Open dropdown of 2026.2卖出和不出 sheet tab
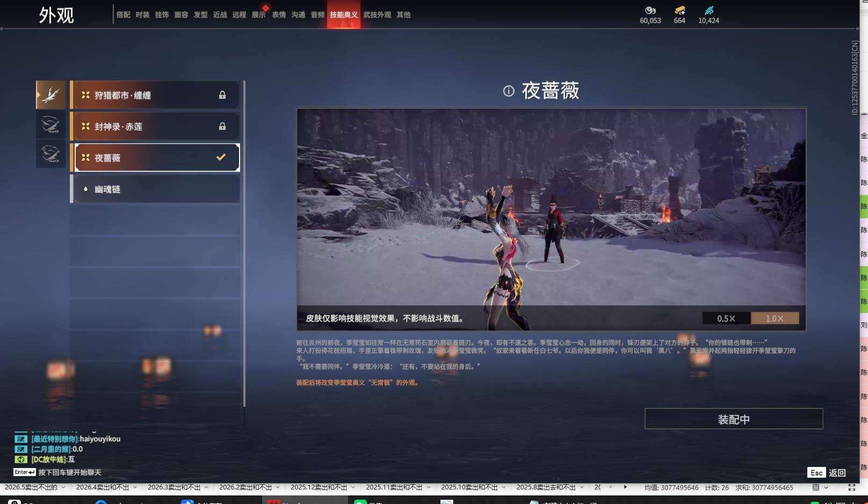 [x=278, y=487]
